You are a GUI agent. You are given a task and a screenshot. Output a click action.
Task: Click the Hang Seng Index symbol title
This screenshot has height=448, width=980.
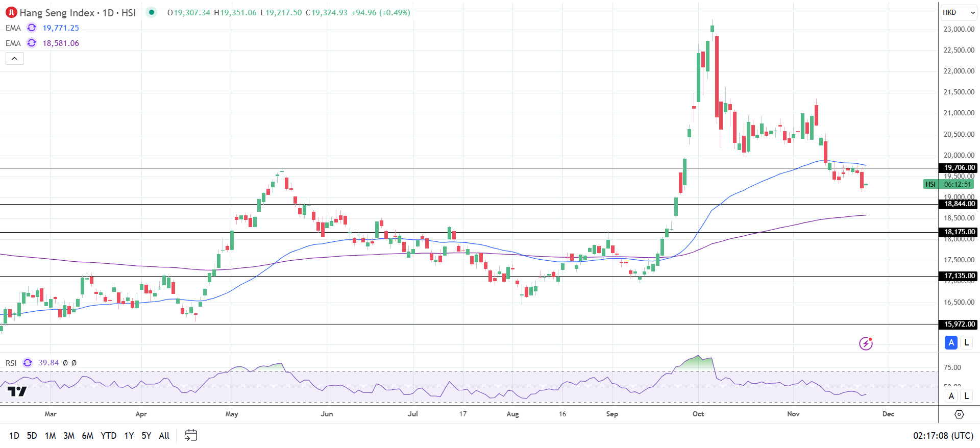coord(78,13)
